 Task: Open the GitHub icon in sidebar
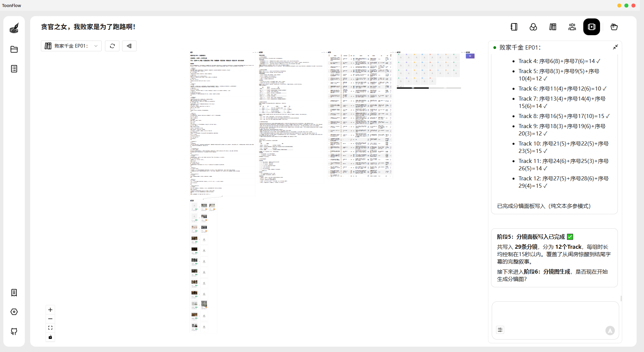(14, 331)
